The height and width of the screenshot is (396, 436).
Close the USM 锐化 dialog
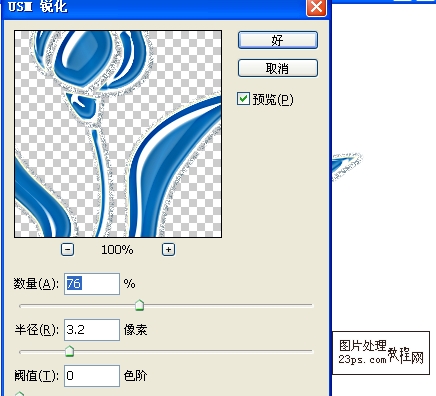(316, 7)
